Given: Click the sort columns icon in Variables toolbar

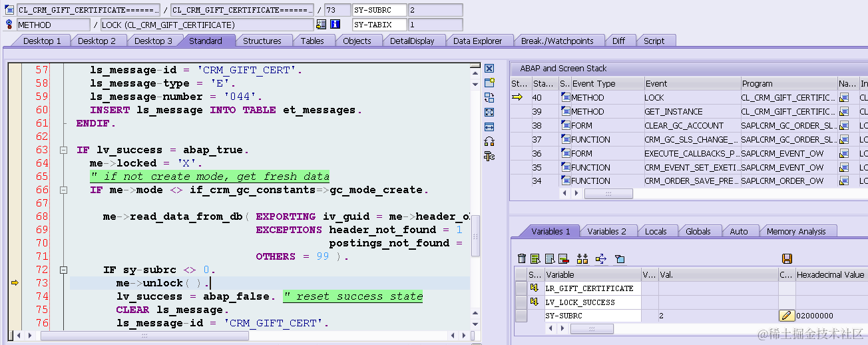Looking at the screenshot, I should pos(582,258).
